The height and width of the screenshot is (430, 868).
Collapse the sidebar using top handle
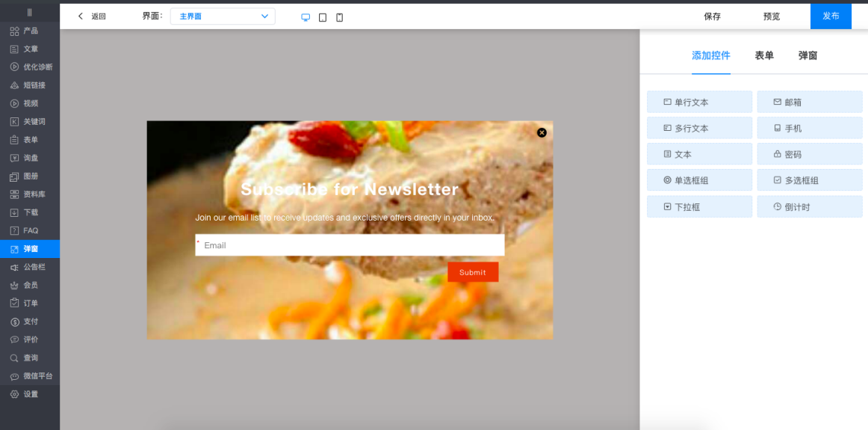coord(30,12)
